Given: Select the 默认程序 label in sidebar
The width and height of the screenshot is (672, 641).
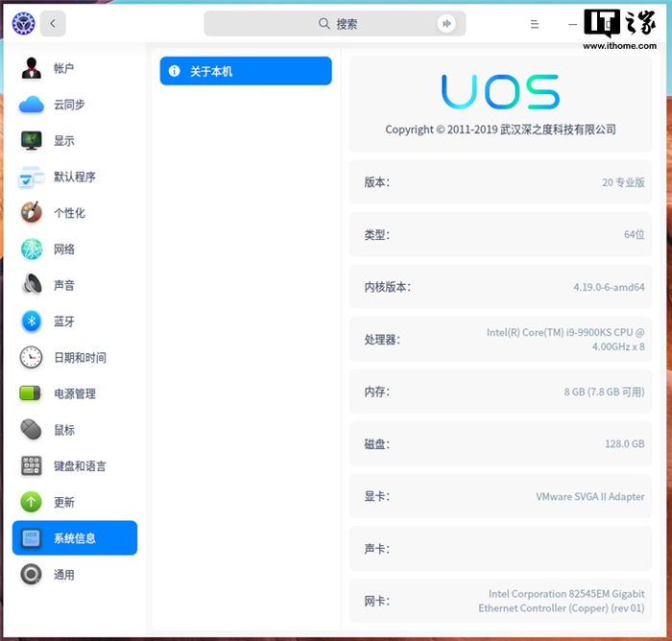Looking at the screenshot, I should click(75, 177).
